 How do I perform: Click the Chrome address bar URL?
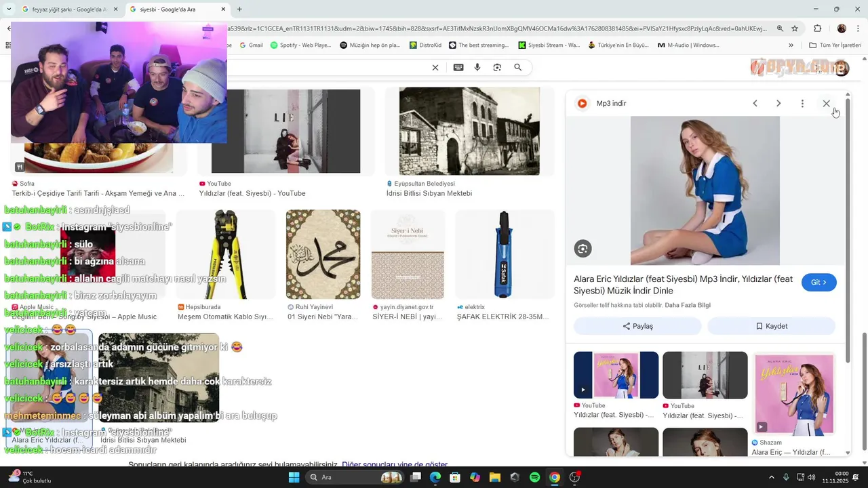(498, 28)
